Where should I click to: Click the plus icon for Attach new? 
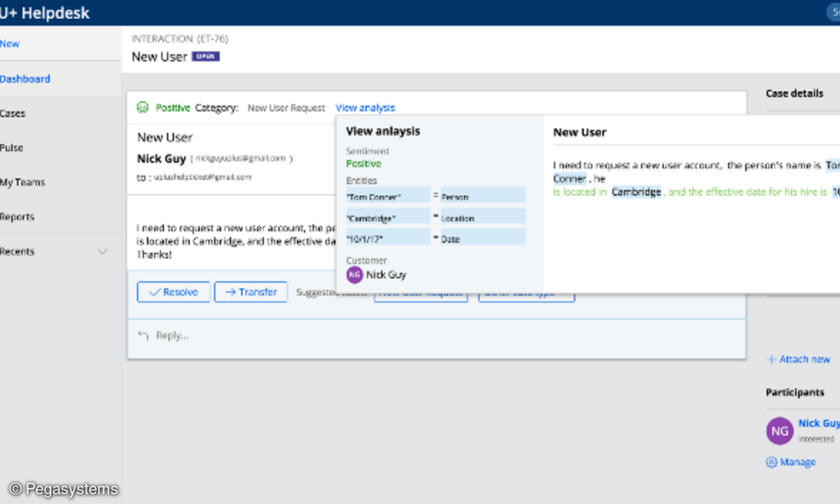(771, 359)
